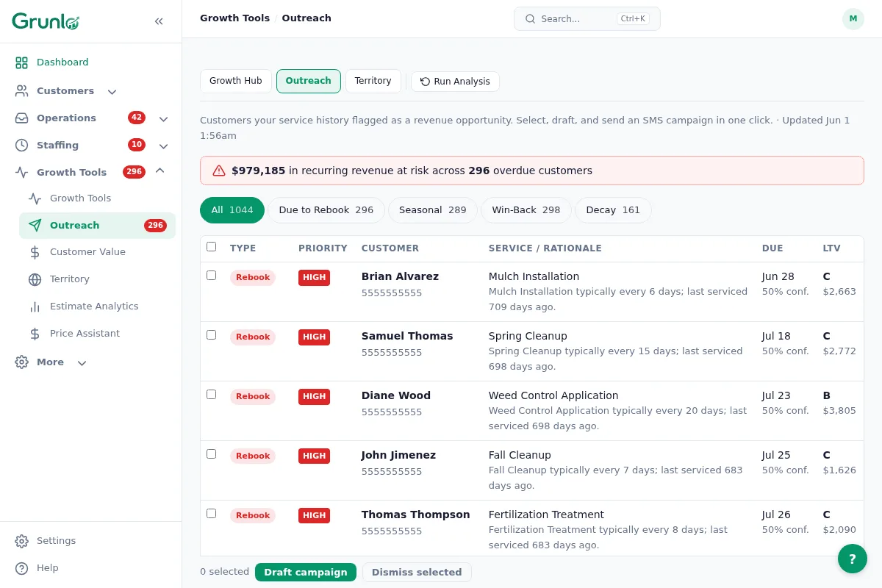Expand the Operations menu chevron
This screenshot has height=588, width=882.
[163, 118]
